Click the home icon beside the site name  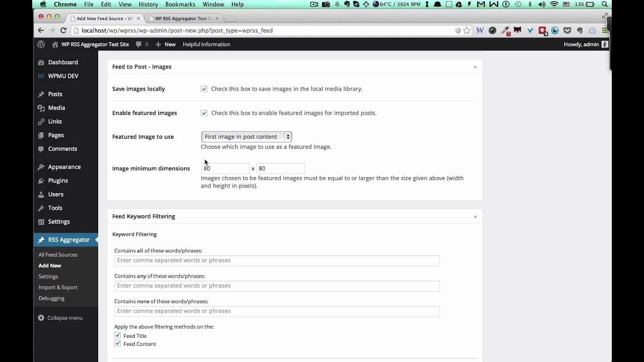55,44
